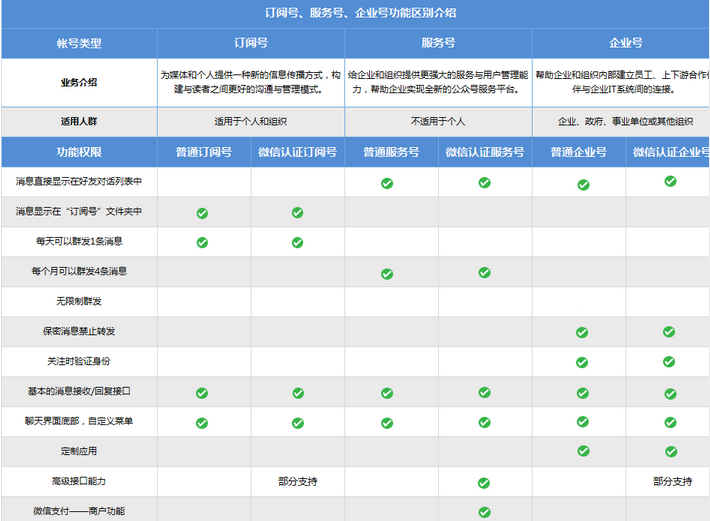
Task: Click the 微信认证企业号 checkmark in 关注时验证身份 row
Action: [x=669, y=362]
